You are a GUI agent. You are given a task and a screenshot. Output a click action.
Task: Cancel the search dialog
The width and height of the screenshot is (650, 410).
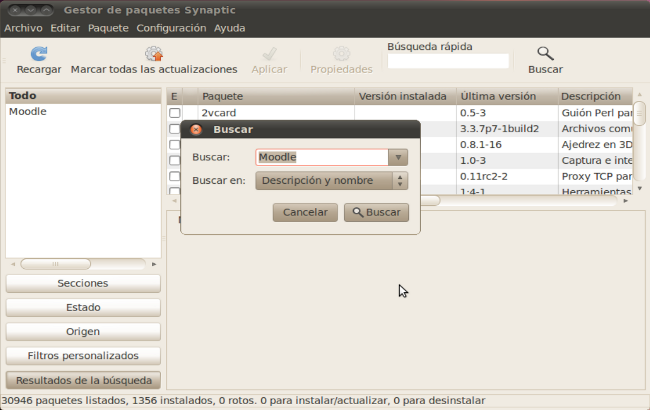coord(305,212)
